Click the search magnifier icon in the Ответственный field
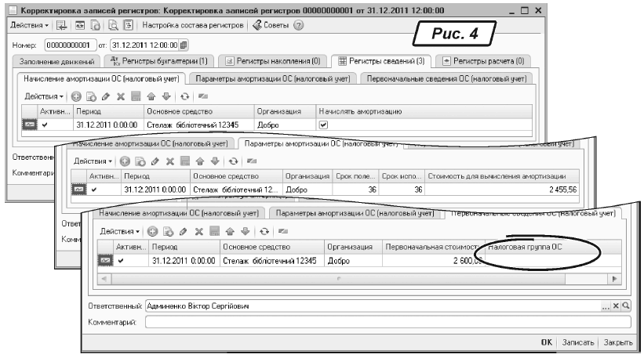 tap(627, 306)
